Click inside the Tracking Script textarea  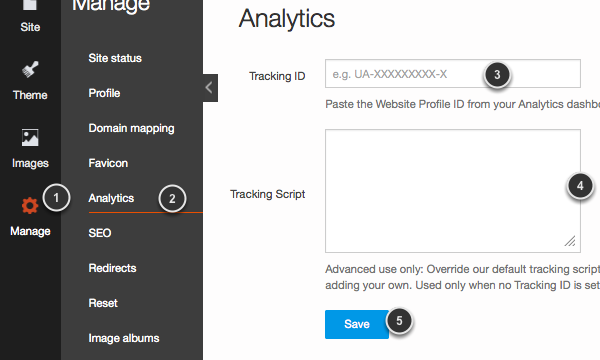453,191
